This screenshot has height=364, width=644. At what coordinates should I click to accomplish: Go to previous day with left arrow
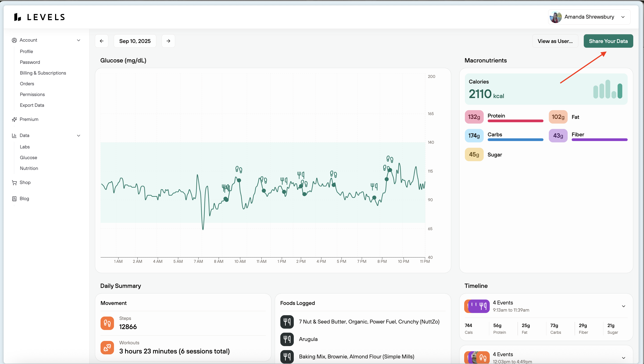[x=101, y=41]
